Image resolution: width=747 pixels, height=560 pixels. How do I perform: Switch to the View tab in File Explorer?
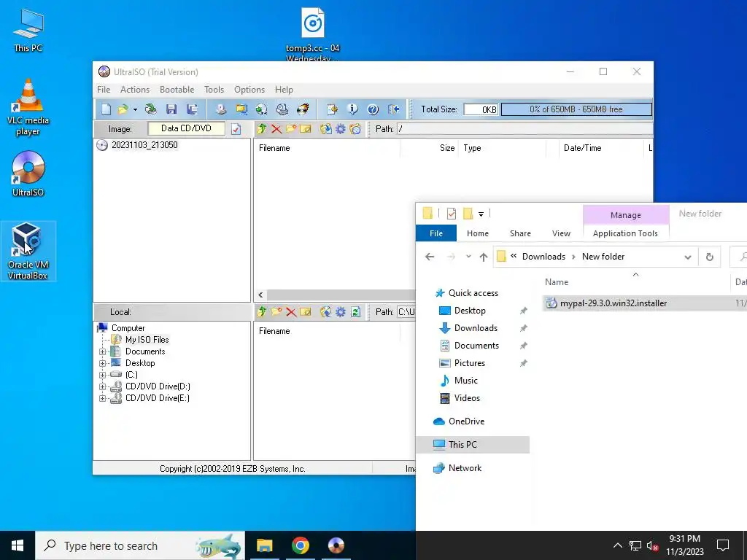[561, 233]
